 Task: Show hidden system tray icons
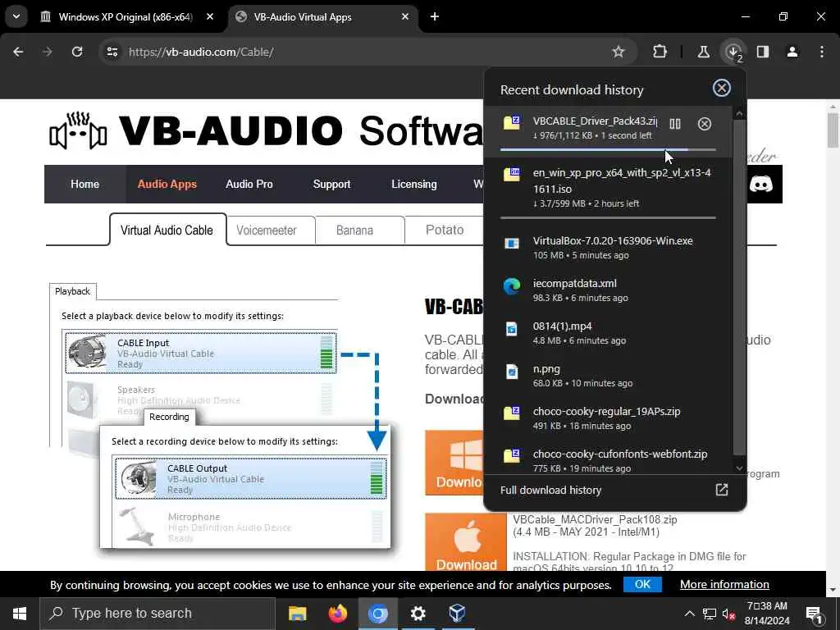tap(689, 614)
